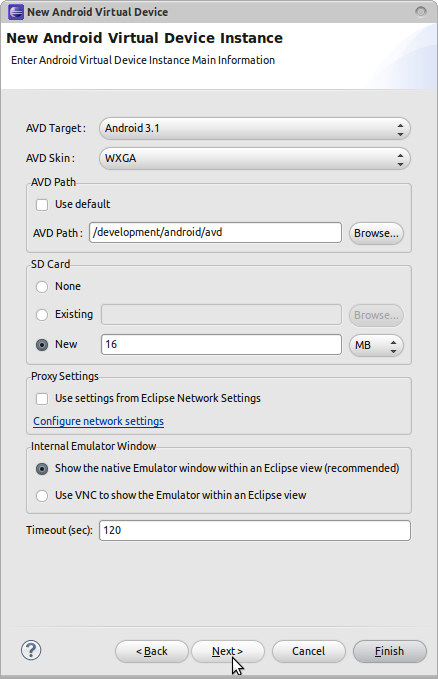The image size is (438, 679).
Task: Click the Cancel button
Action: 308,651
